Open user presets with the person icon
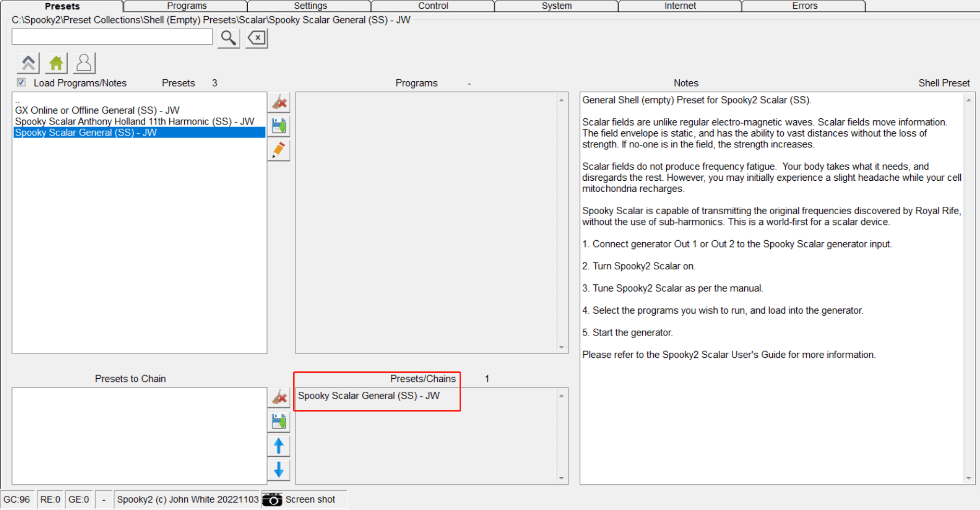980x510 pixels. click(x=84, y=63)
